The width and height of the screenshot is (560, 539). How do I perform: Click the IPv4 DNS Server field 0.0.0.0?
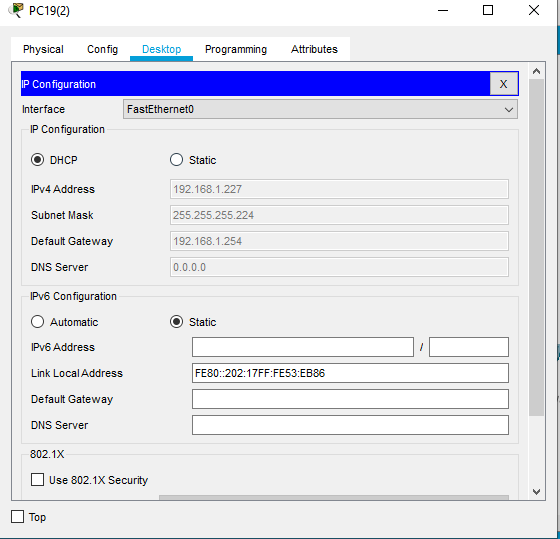pos(339,267)
